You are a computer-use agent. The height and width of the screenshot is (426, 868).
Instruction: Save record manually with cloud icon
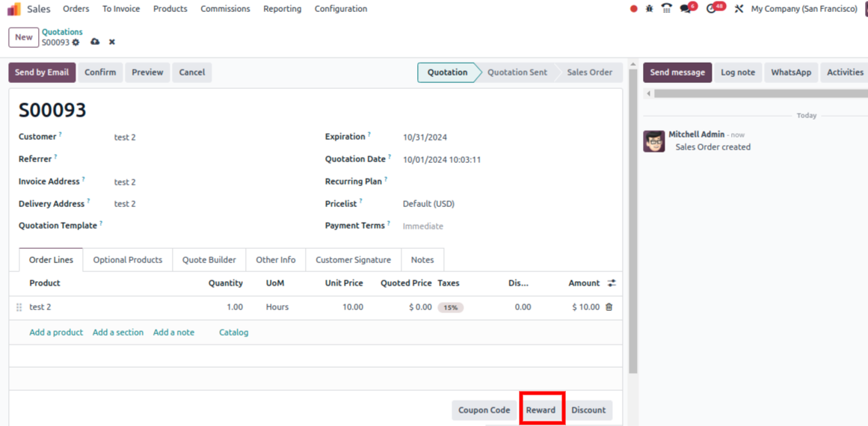pyautogui.click(x=95, y=42)
